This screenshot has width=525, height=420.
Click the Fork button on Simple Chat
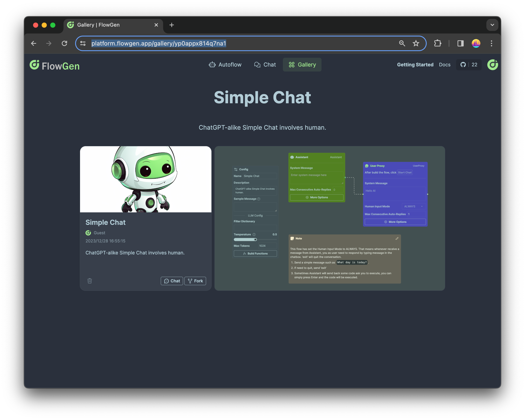(195, 281)
